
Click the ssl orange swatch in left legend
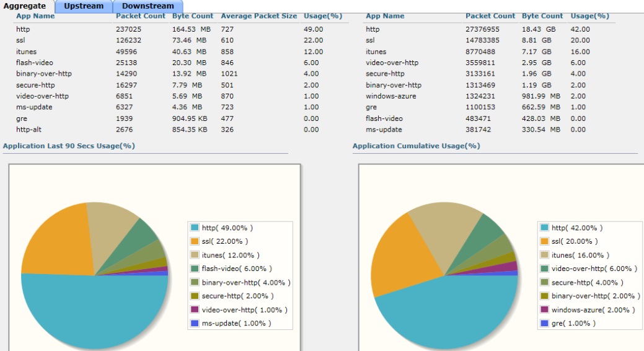pyautogui.click(x=195, y=241)
